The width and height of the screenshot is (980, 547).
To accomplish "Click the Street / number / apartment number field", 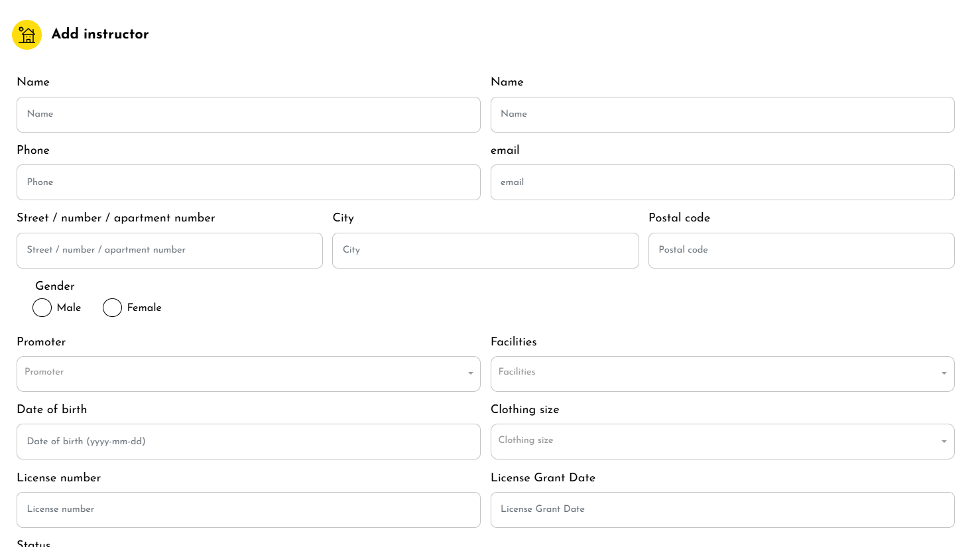I will coord(170,251).
